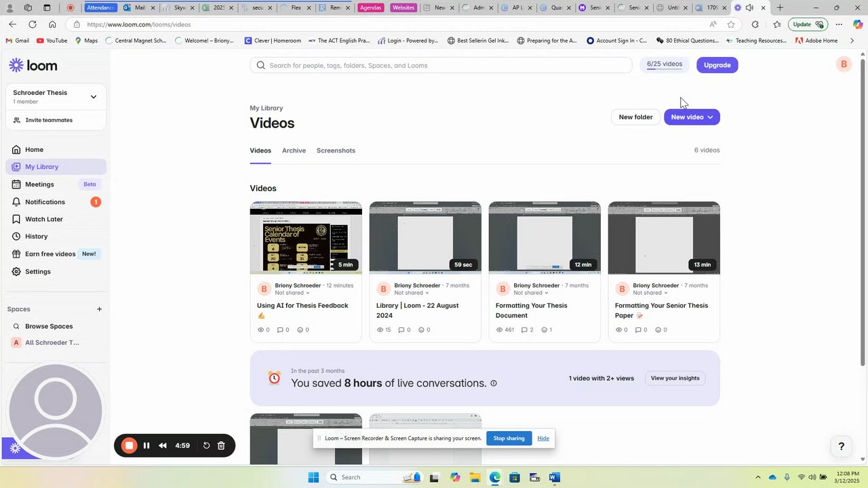Screen dimensions: 868x488
Task: Go back in the browser
Action: pyautogui.click(x=12, y=24)
